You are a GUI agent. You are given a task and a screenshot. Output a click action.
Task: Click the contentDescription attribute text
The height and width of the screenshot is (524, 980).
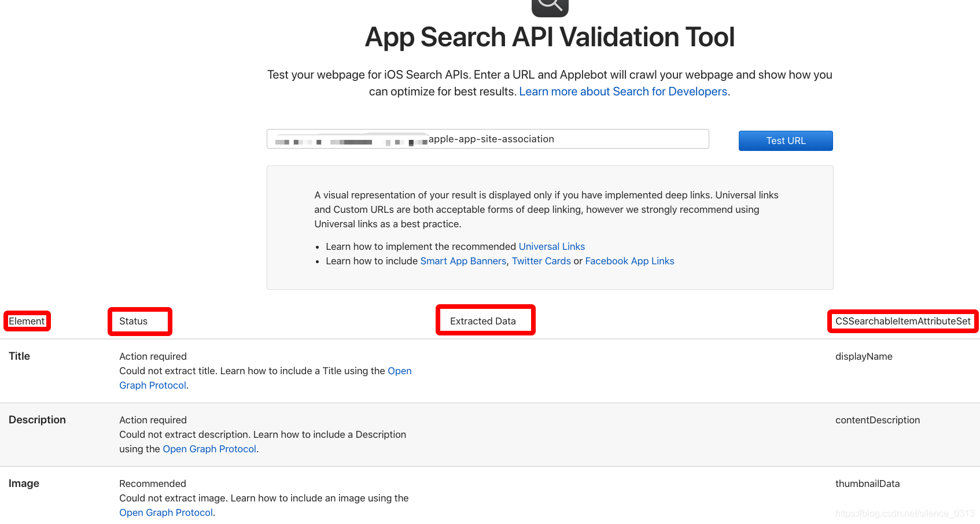pos(878,420)
